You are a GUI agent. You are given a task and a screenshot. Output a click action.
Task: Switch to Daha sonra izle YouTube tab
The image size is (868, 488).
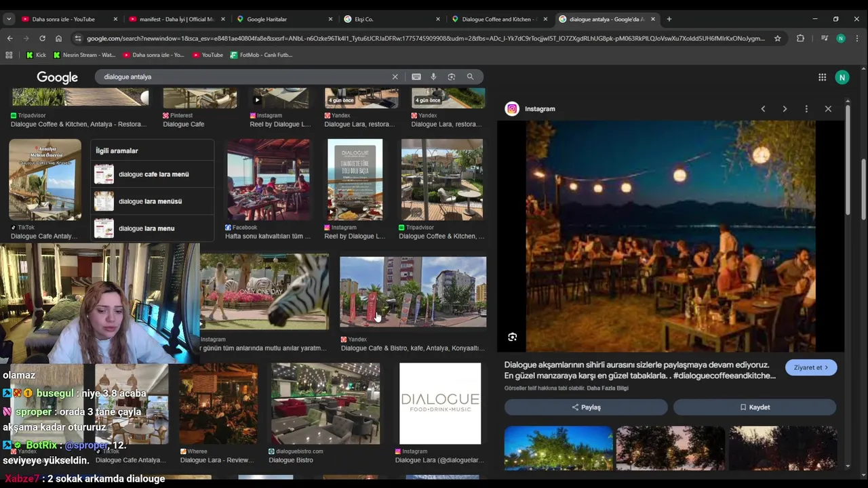click(63, 19)
